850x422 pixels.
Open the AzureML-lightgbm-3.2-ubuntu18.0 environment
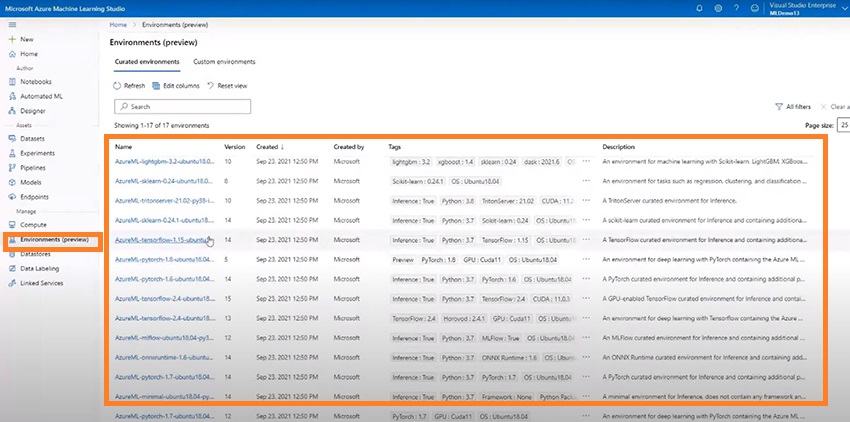tap(165, 162)
